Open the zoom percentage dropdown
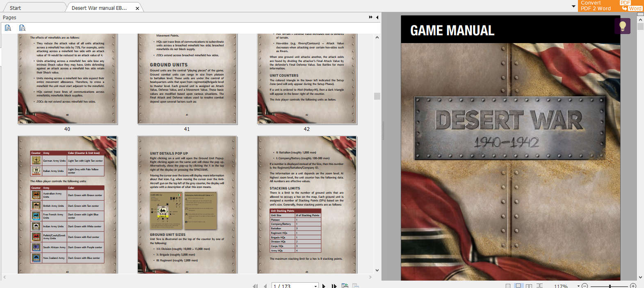Screen dimensions: 644x288 pyautogui.click(x=578, y=286)
